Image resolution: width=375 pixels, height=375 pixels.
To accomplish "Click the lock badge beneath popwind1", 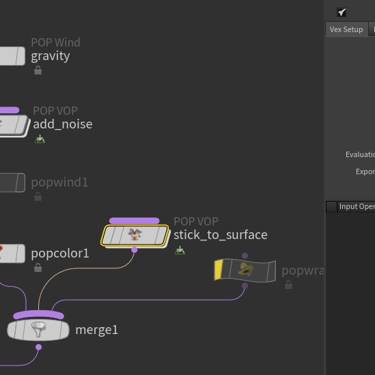I will (38, 197).
